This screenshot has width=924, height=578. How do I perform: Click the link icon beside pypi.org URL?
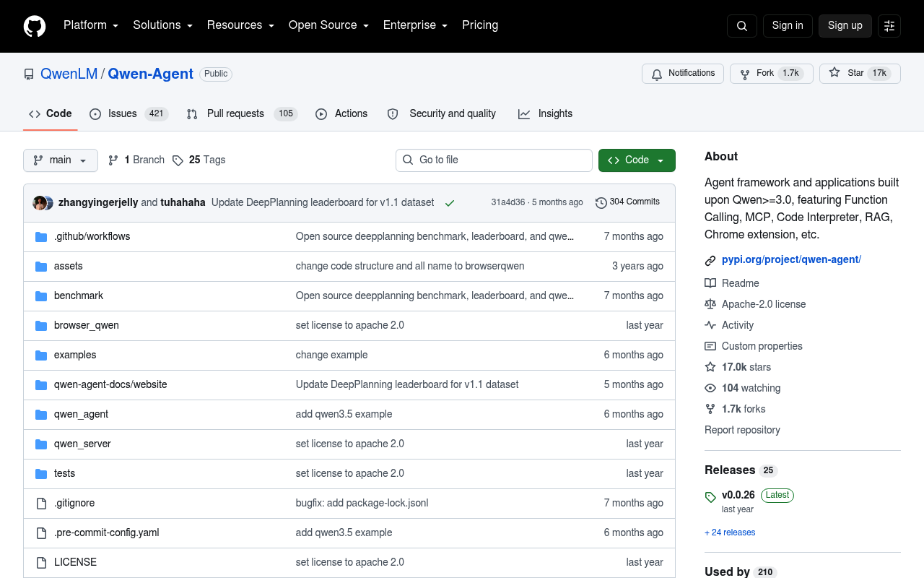[x=710, y=260]
